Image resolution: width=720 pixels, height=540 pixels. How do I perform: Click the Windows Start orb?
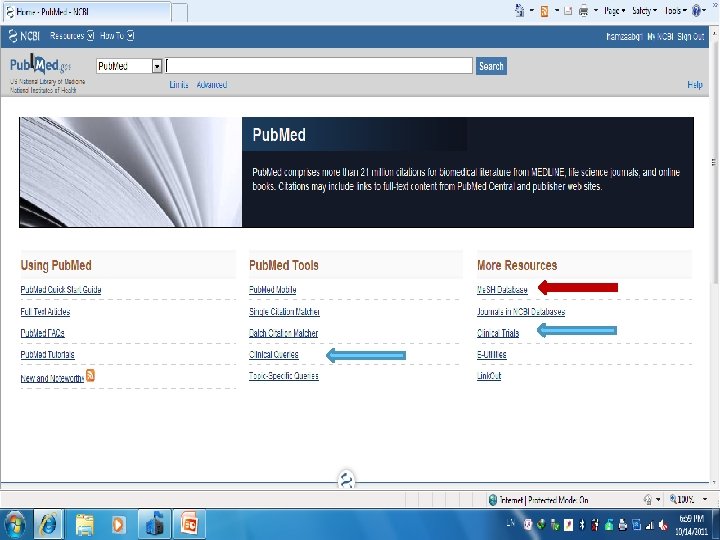pyautogui.click(x=14, y=524)
